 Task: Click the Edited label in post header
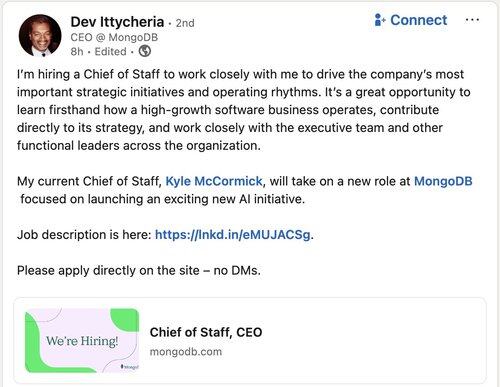point(110,52)
